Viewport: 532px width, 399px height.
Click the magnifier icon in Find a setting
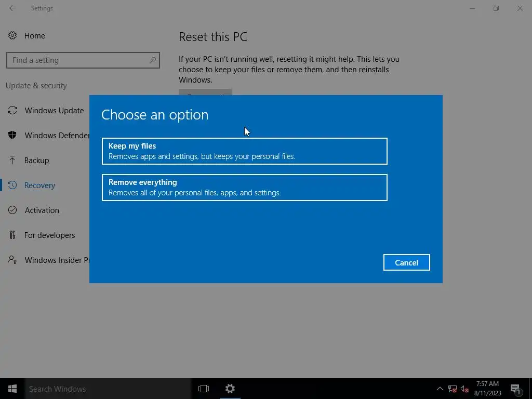(152, 60)
